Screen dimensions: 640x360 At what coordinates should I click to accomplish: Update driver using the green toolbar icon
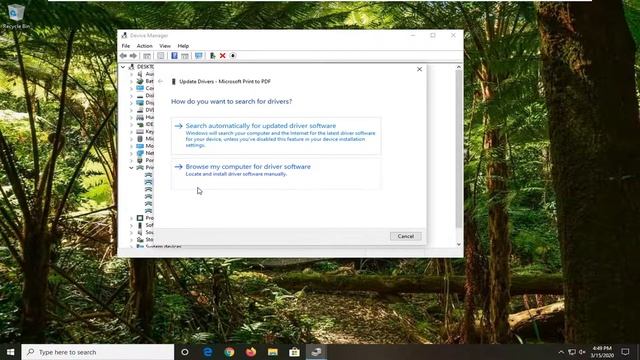[x=212, y=56]
